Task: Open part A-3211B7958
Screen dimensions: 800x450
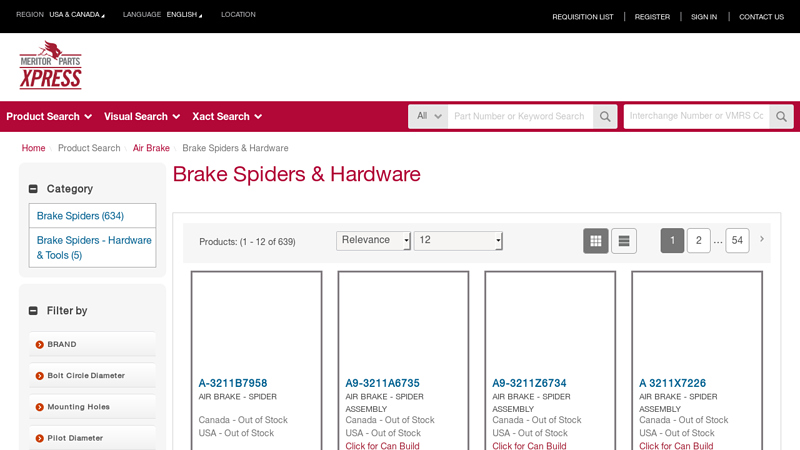Action: [233, 383]
